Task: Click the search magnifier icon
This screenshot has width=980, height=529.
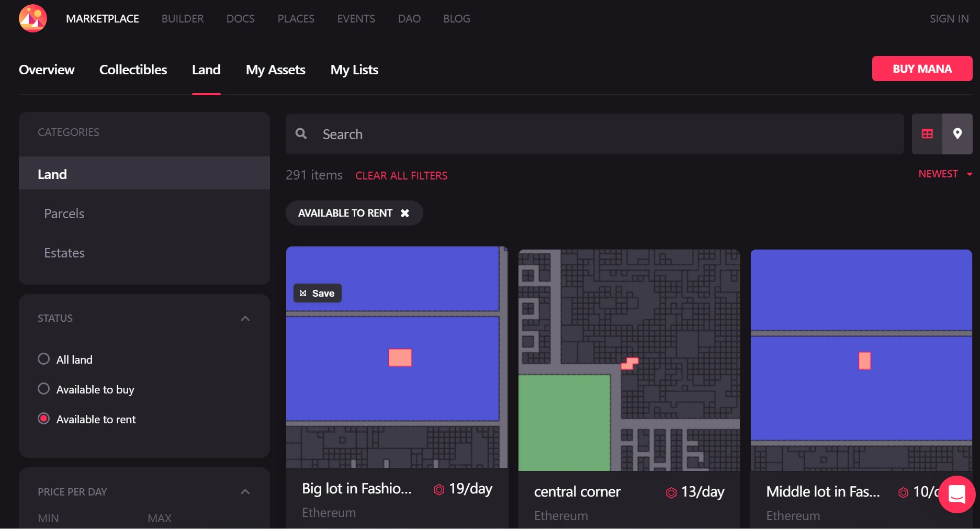Action: (x=301, y=134)
